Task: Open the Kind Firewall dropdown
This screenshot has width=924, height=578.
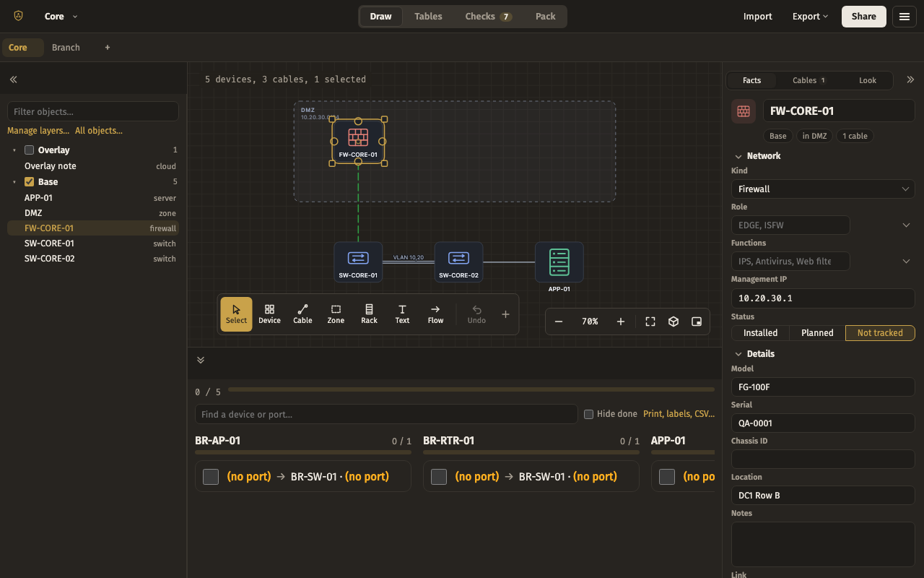Action: [823, 189]
